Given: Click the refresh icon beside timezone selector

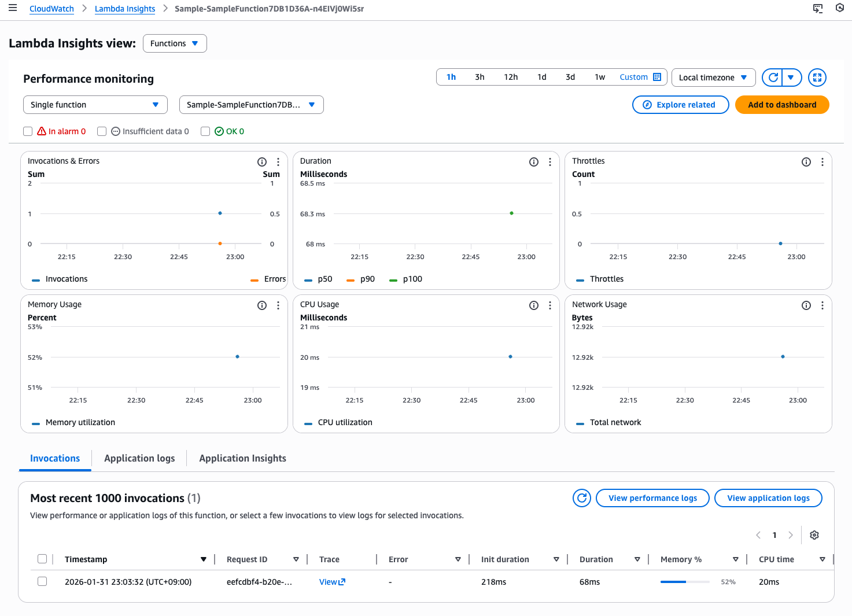Looking at the screenshot, I should pos(773,78).
